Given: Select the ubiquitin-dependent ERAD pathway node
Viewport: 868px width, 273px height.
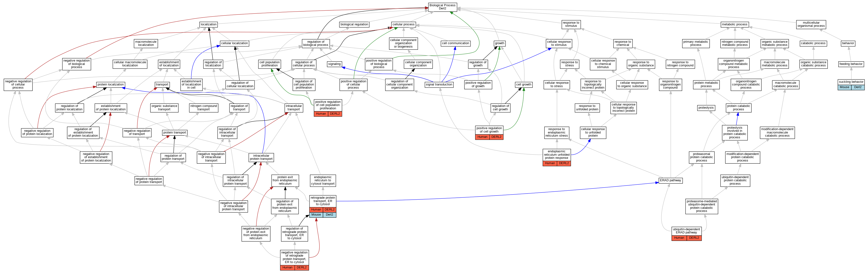Looking at the screenshot, I should click(x=686, y=231).
